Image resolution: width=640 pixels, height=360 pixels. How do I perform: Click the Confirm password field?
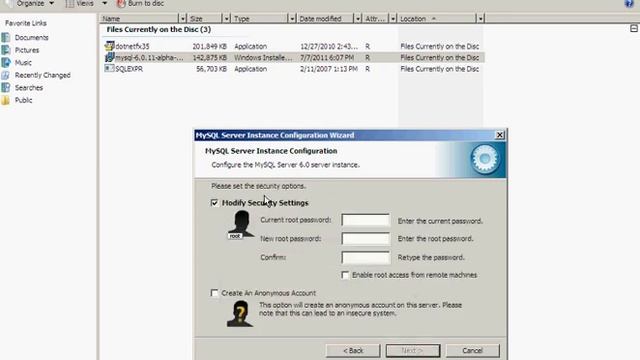(366, 258)
